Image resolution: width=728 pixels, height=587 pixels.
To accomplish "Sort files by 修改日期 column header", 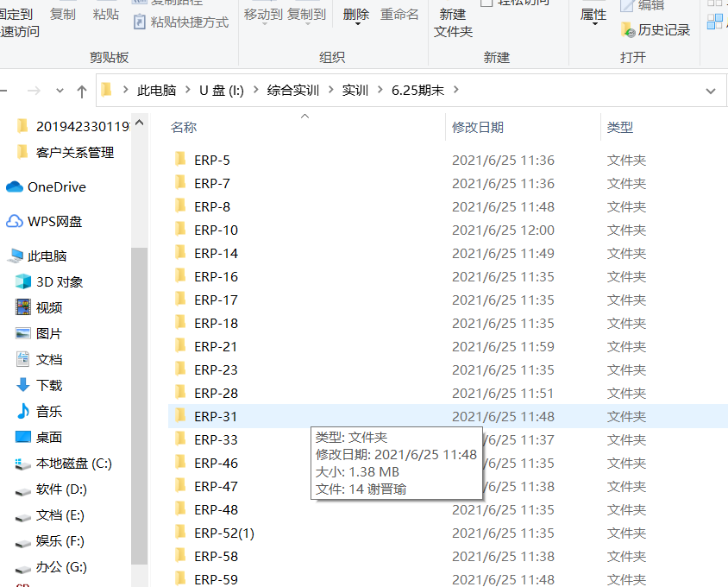I will pyautogui.click(x=478, y=127).
